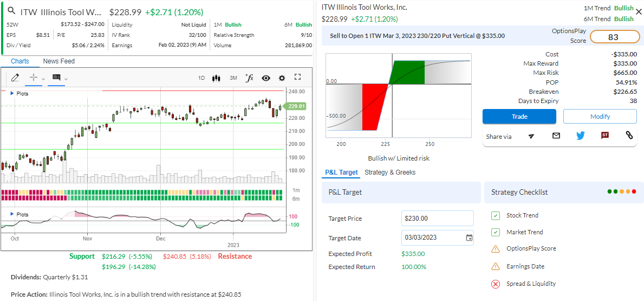Viewport: 644px width, 301px height.
Task: Click the 1m trend color strip
Action: coord(142,193)
